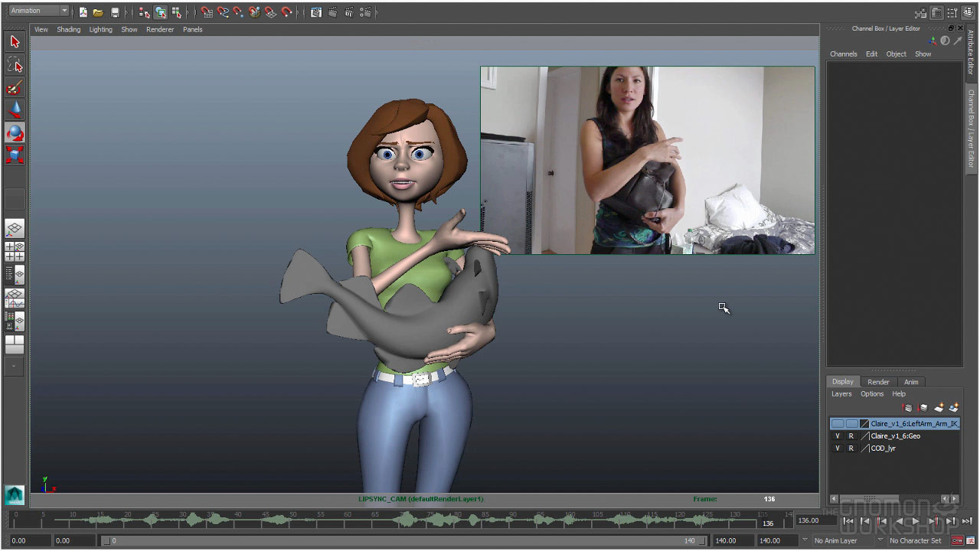The height and width of the screenshot is (551, 980).
Task: Toggle the R display type on COD_lyr
Action: coord(851,448)
